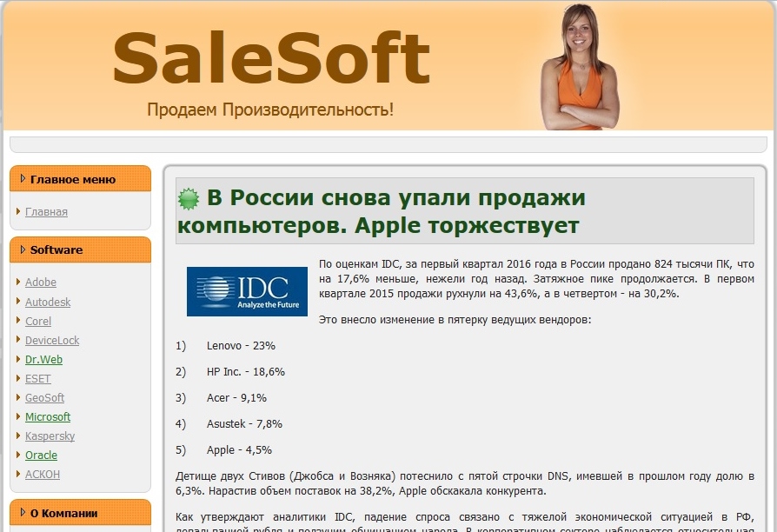Open the АСКОН link
Viewport: 777px width, 532px height.
point(43,475)
